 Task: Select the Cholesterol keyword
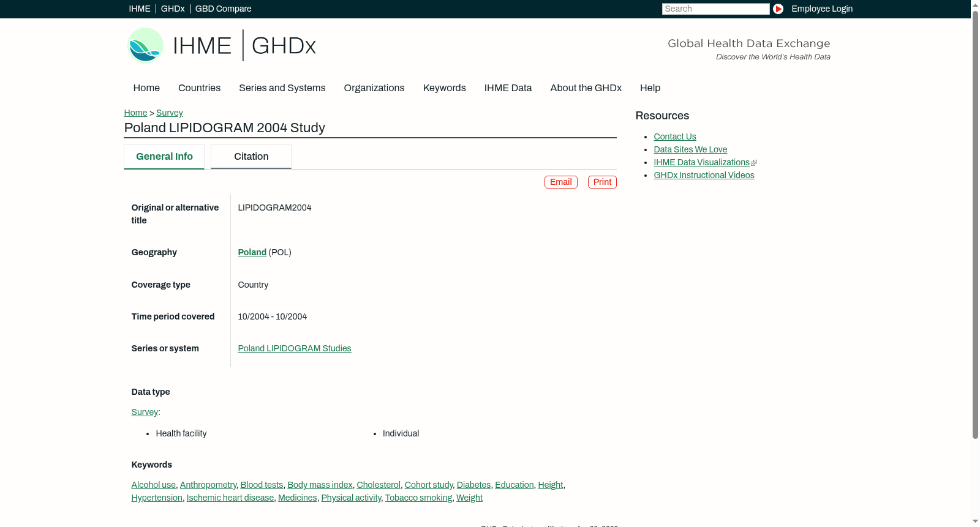(x=379, y=485)
